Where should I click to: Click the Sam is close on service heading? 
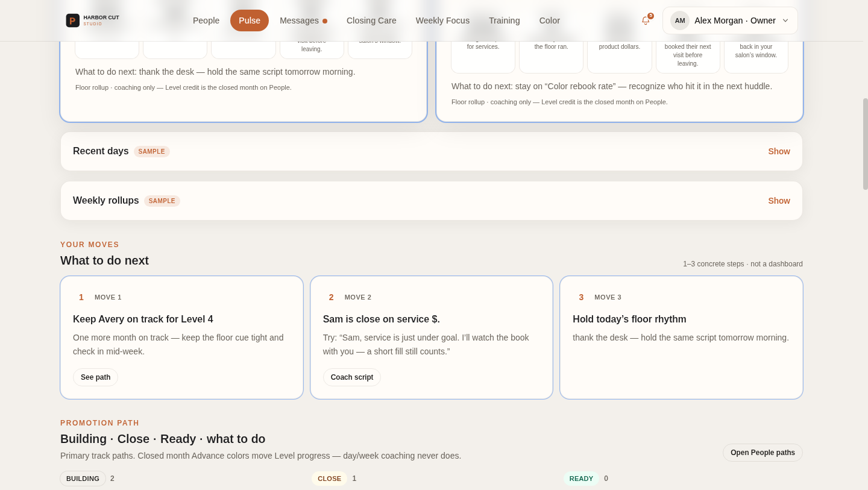tap(382, 319)
